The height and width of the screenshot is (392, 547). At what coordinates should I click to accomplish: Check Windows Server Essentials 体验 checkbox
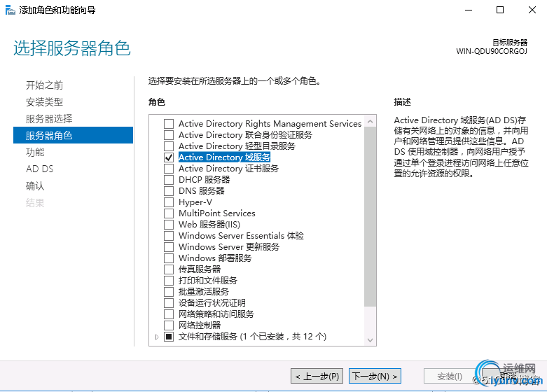169,235
